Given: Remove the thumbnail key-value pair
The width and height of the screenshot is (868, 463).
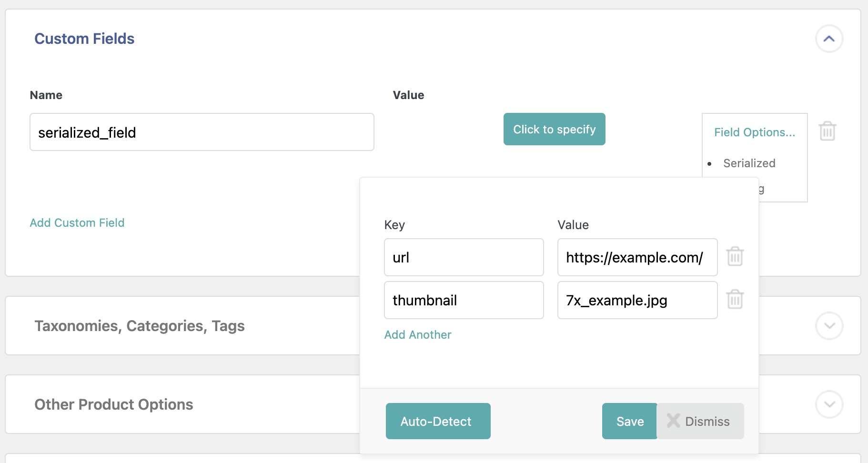Looking at the screenshot, I should click(x=735, y=300).
